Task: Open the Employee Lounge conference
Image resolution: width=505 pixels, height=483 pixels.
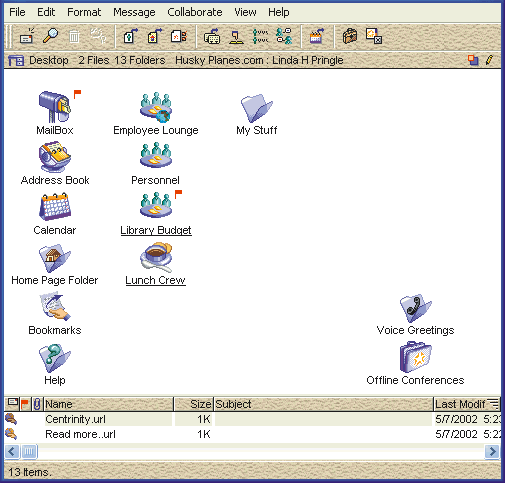Action: (156, 107)
